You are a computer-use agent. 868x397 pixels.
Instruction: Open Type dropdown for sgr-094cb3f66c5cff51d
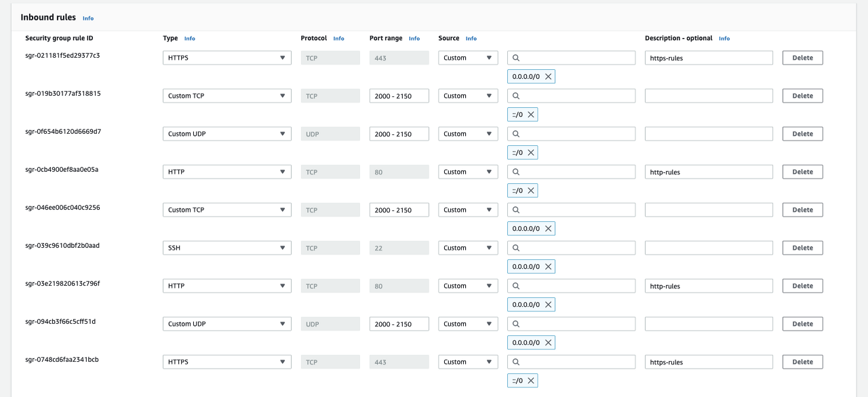[227, 324]
